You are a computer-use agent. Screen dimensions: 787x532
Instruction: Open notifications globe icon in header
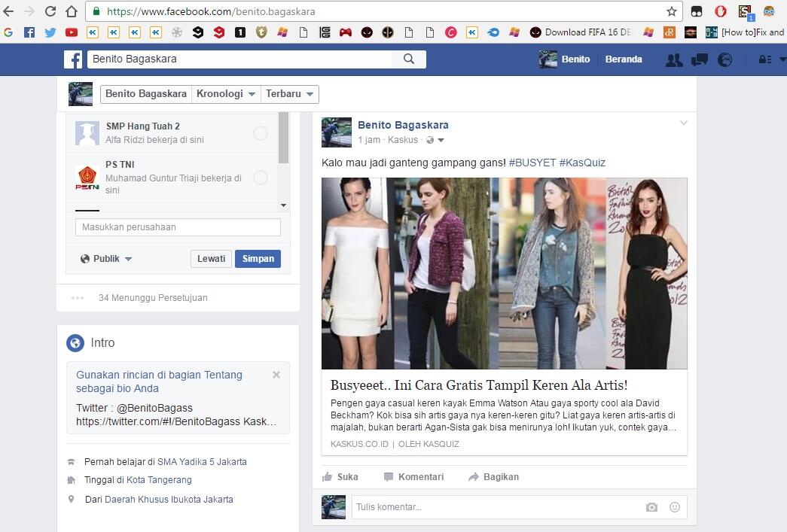[x=724, y=60]
